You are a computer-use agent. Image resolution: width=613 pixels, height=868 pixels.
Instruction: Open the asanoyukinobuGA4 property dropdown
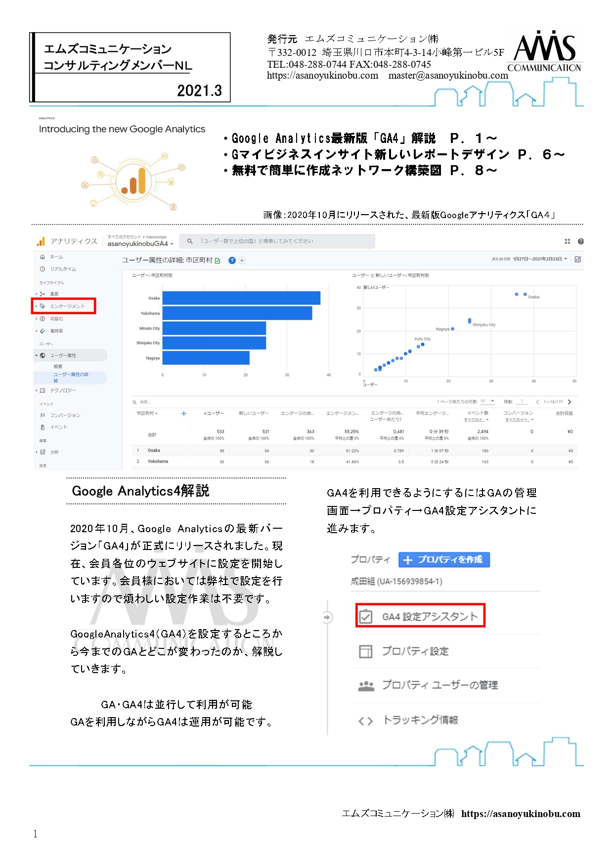(140, 244)
